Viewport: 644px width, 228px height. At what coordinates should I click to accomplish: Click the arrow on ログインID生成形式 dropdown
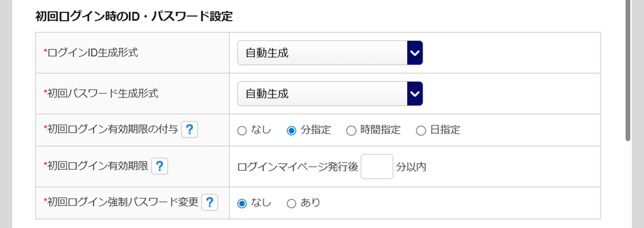(x=415, y=53)
